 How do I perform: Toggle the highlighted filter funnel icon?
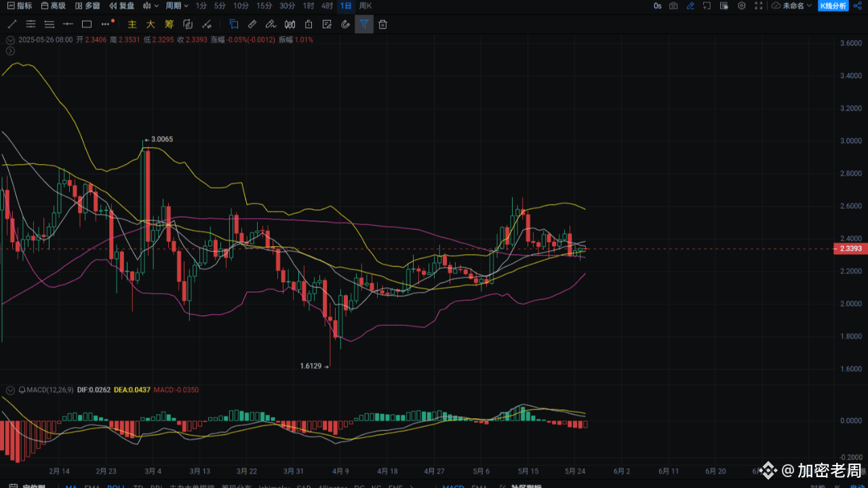[364, 24]
